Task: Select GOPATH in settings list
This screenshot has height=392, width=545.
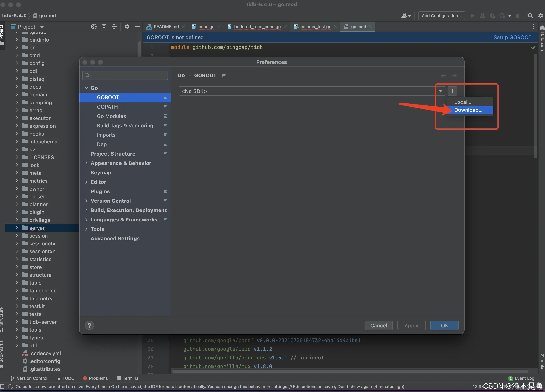Action: [107, 107]
